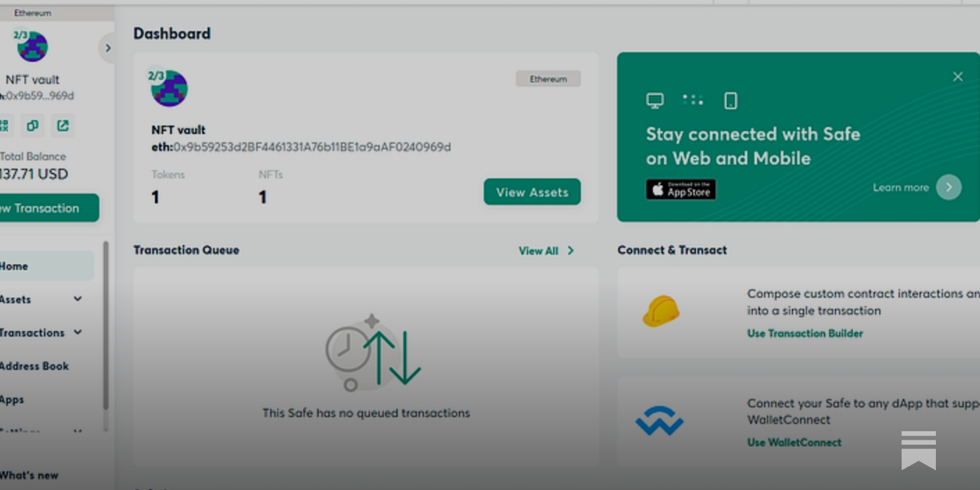This screenshot has height=490, width=980.
Task: Open the What's new item
Action: (29, 475)
